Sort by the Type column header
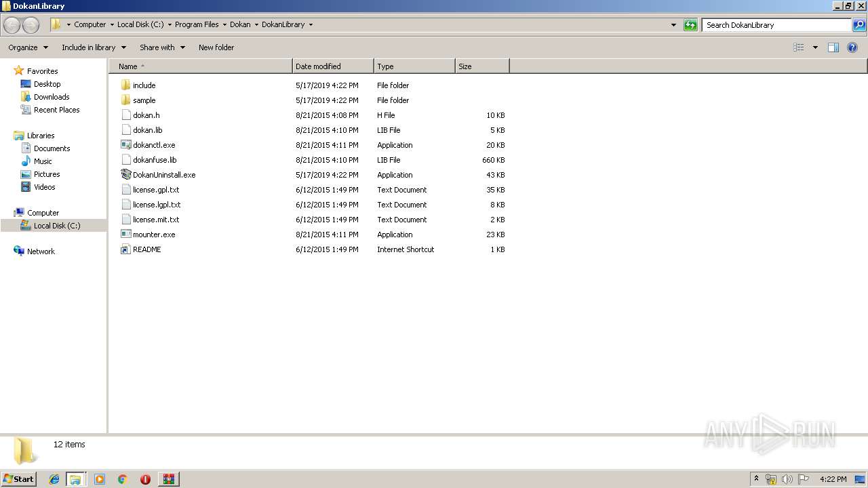The height and width of the screenshot is (488, 868). 414,66
